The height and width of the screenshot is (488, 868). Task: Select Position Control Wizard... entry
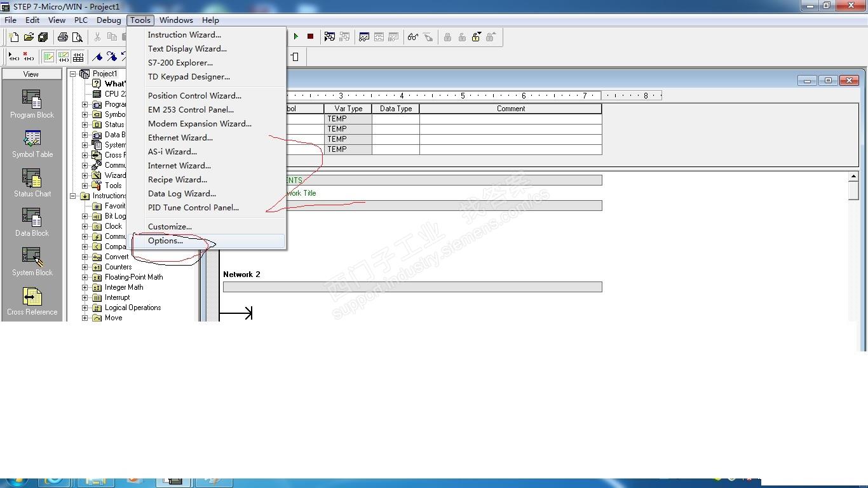pos(207,96)
